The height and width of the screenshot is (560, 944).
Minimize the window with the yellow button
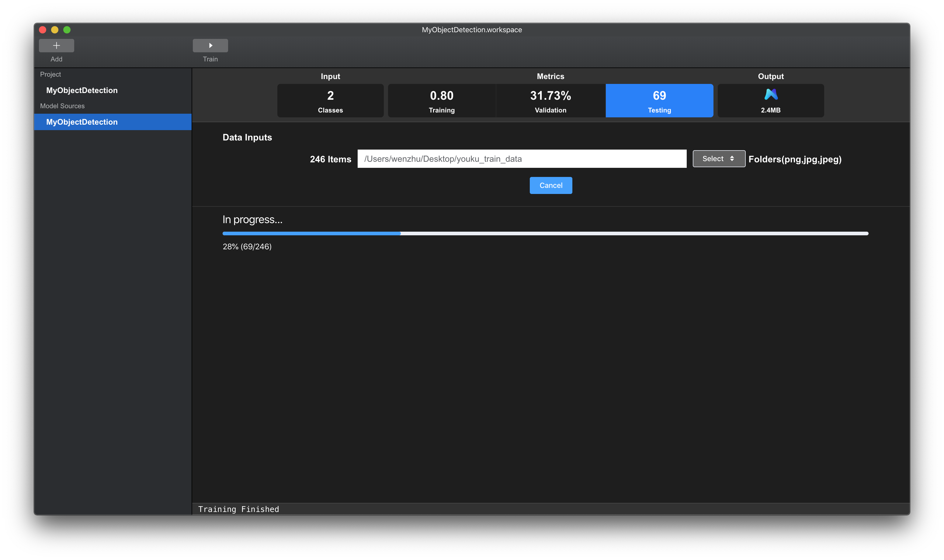tap(55, 30)
